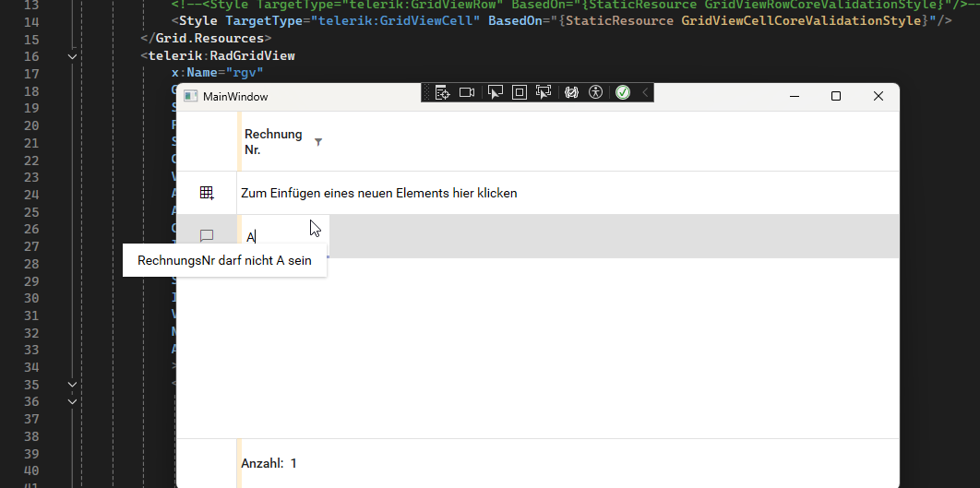Click the Hot Reload icon in toolbar

(571, 92)
